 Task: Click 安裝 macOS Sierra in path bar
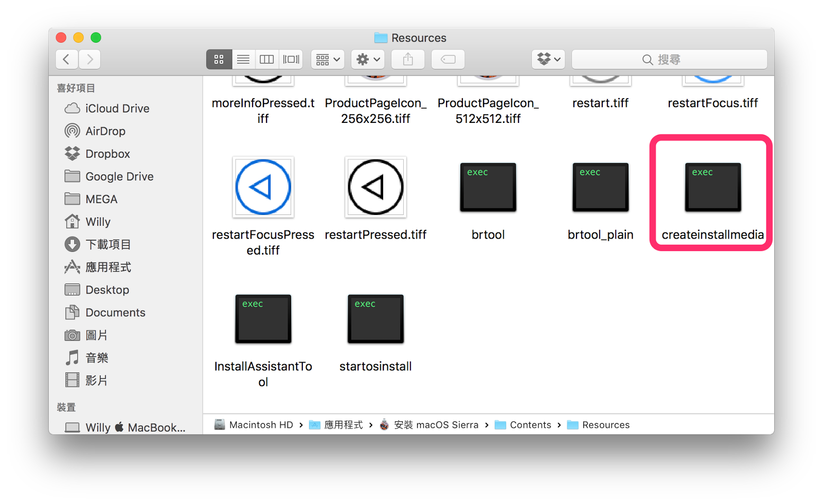tap(428, 425)
